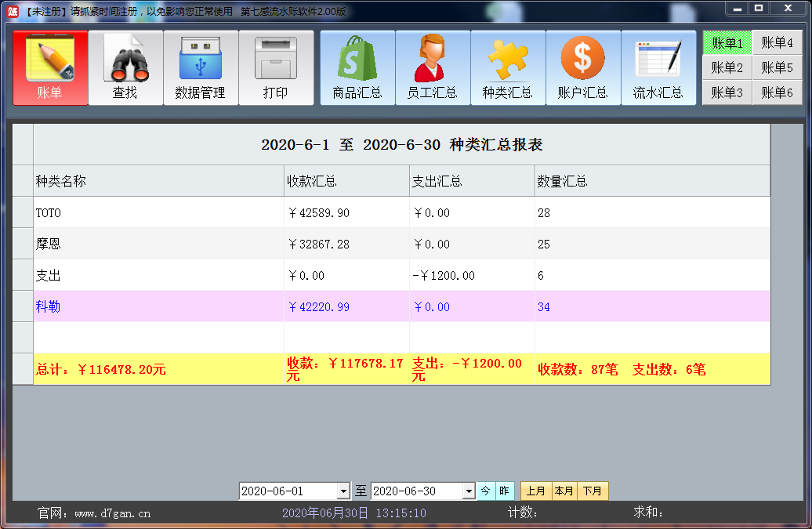The height and width of the screenshot is (529, 812).
Task: View the 流水汇总 transaction summary
Action: coord(658,68)
